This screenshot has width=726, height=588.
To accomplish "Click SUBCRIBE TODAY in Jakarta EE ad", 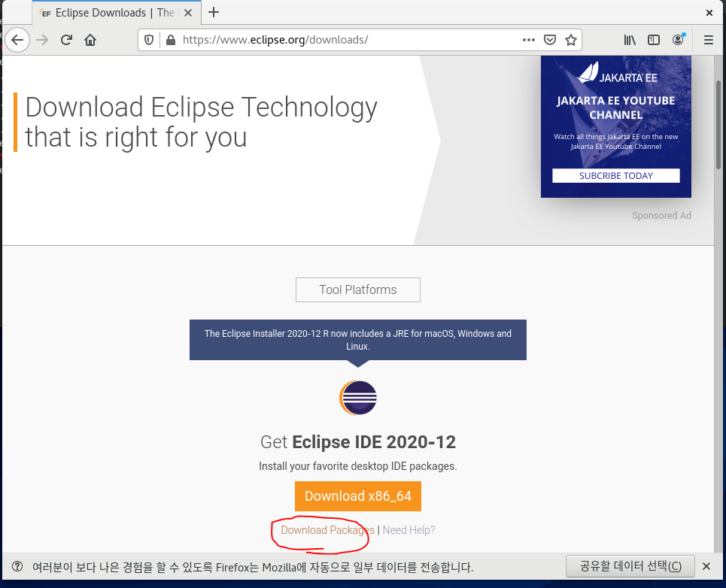I will pyautogui.click(x=616, y=176).
